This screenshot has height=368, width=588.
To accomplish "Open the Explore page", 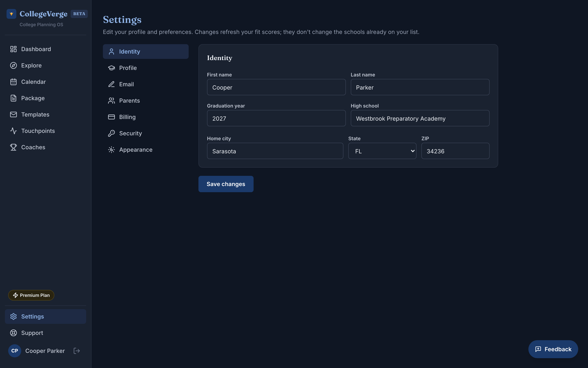I will pos(46,65).
